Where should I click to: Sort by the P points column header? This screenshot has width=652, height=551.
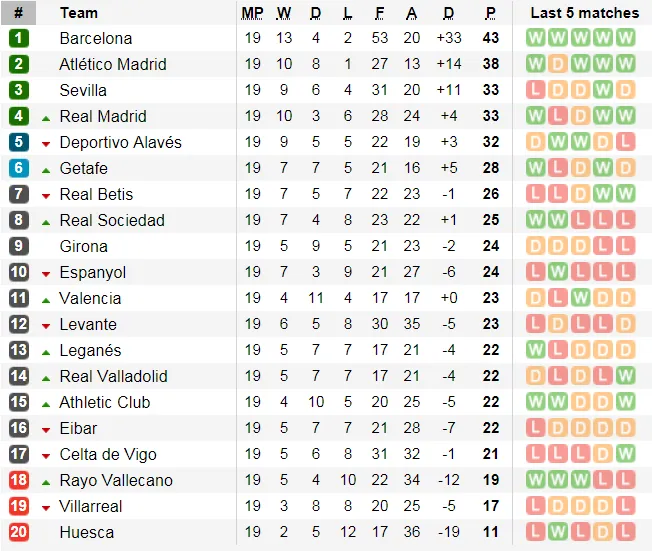(x=490, y=13)
